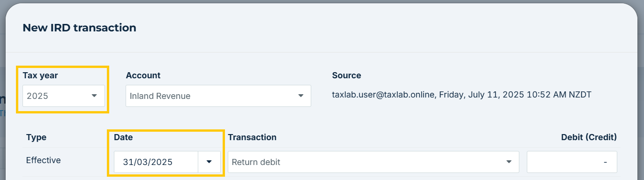Open the Tax year dropdown showing 2025
Image resolution: width=644 pixels, height=180 pixels.
click(64, 96)
